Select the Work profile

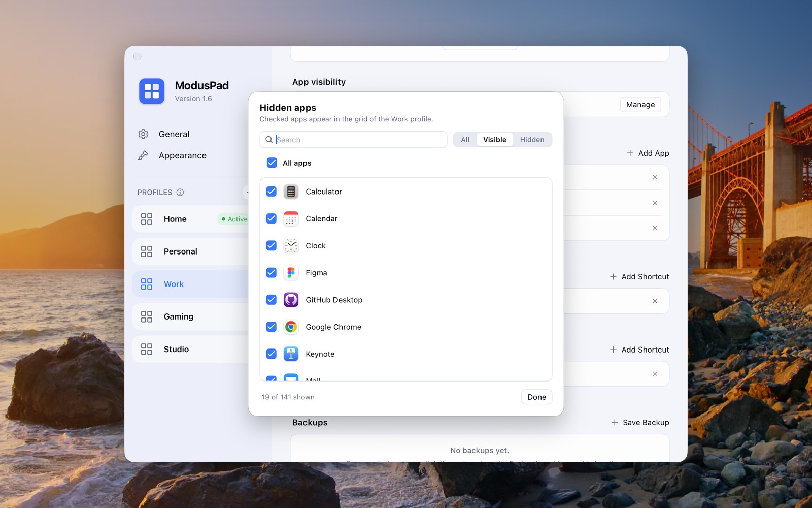tap(191, 284)
